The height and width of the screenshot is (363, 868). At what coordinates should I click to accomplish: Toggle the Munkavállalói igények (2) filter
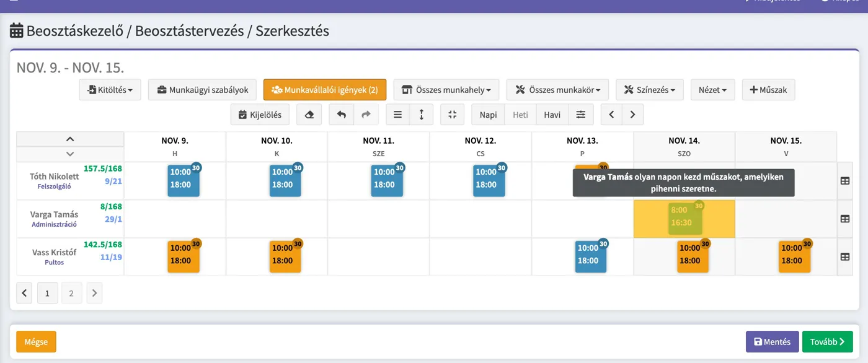(325, 90)
